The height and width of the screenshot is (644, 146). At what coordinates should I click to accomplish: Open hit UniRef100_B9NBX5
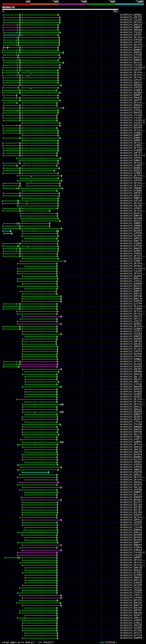[131, 50]
